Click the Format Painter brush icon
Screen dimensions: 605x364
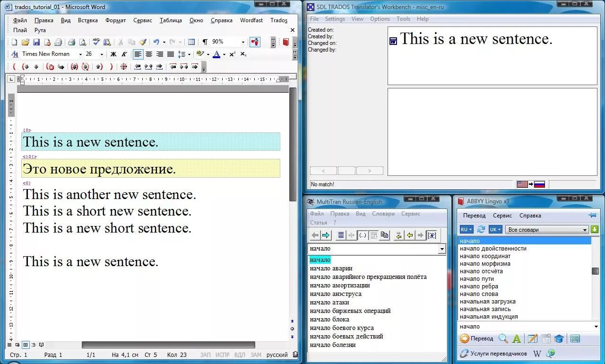[143, 42]
